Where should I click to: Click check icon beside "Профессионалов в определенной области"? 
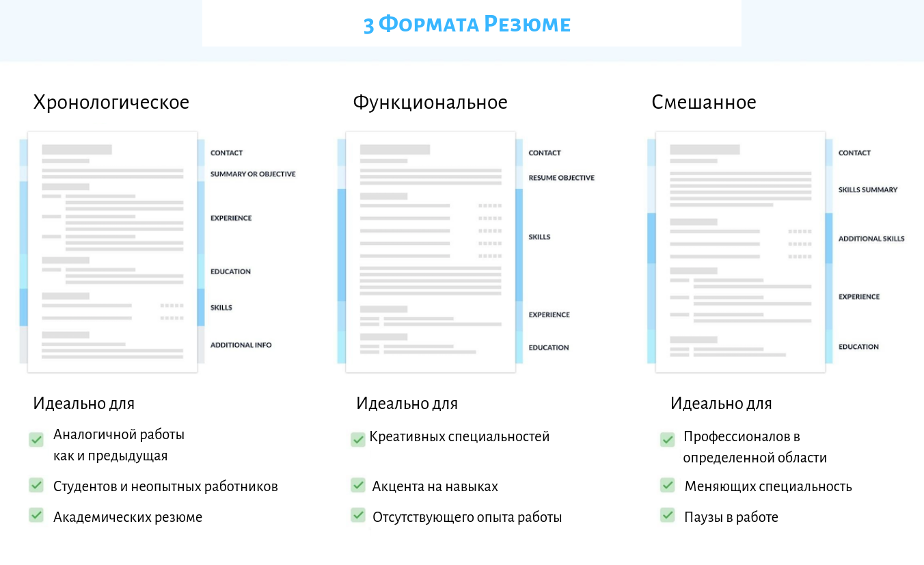pyautogui.click(x=667, y=440)
